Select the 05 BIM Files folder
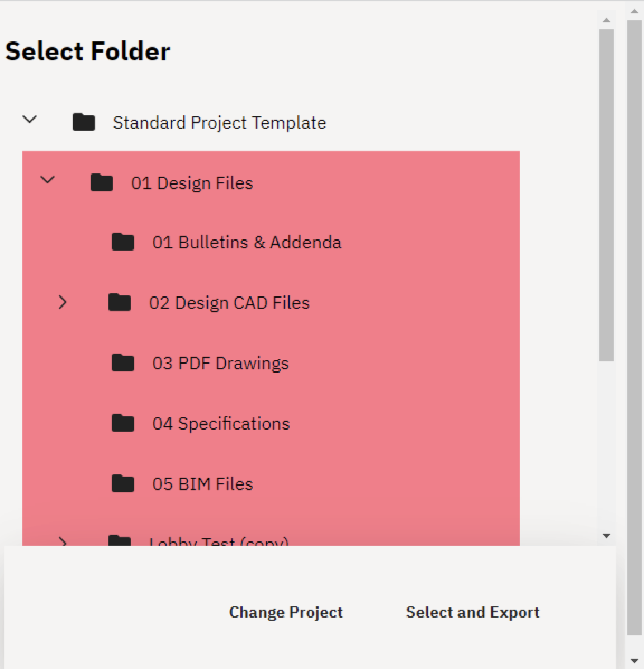The height and width of the screenshot is (669, 644). coord(203,483)
